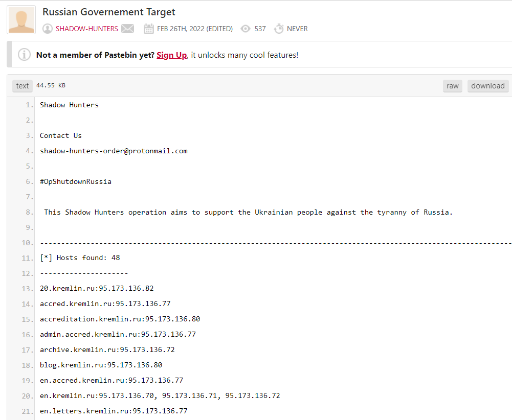Viewport: 512px width, 420px height.
Task: Click line number 21
Action: (28, 411)
